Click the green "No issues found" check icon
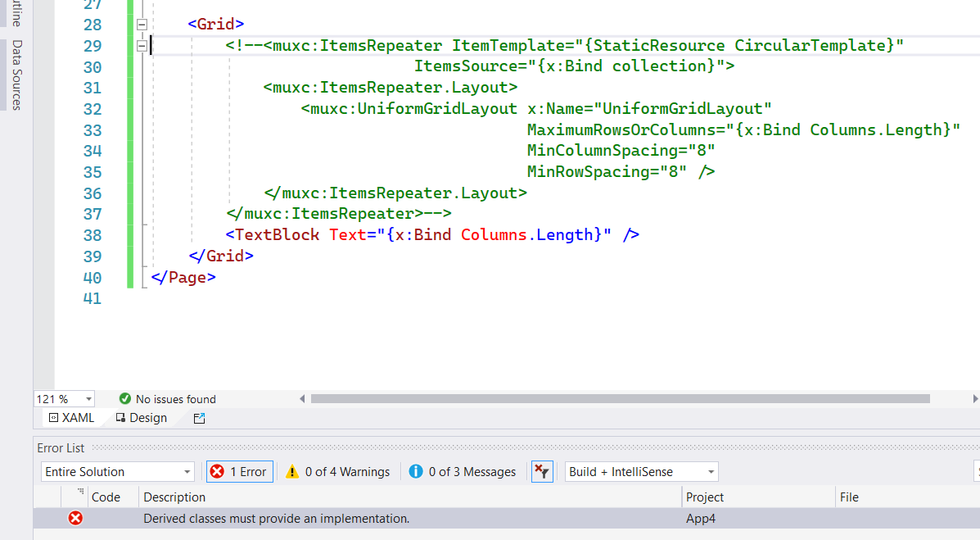 124,399
